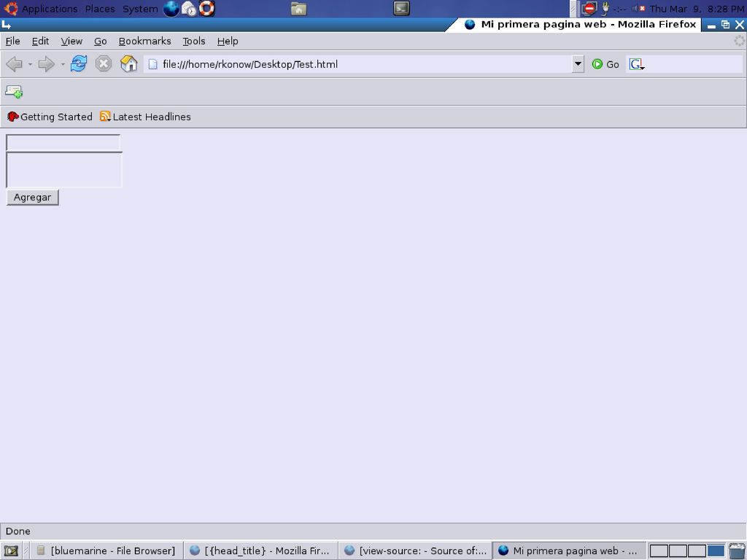Go to the Home page icon
Viewport: 747px width, 560px height.
(128, 64)
